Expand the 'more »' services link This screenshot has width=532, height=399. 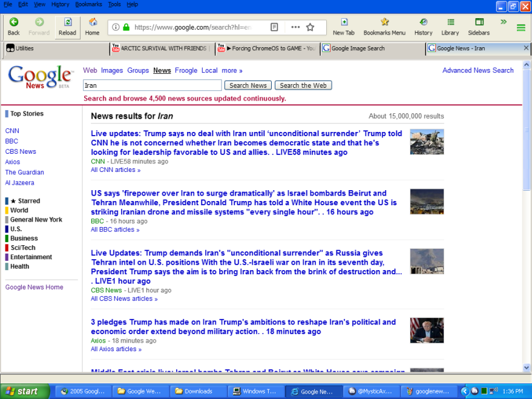[232, 70]
